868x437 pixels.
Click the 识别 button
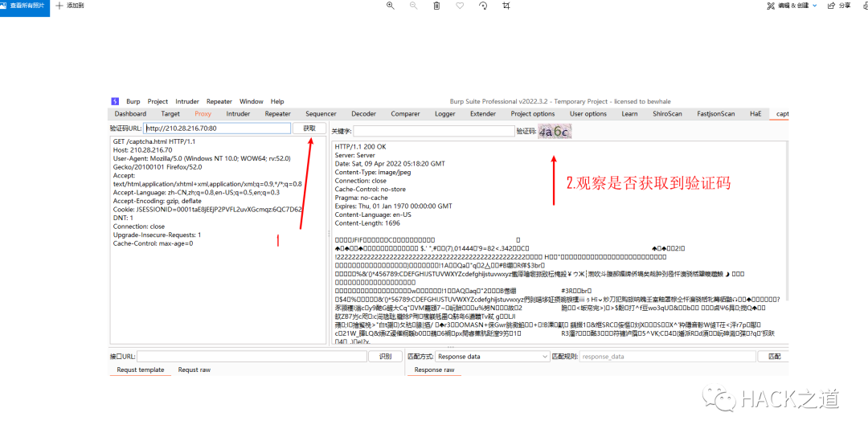point(385,357)
